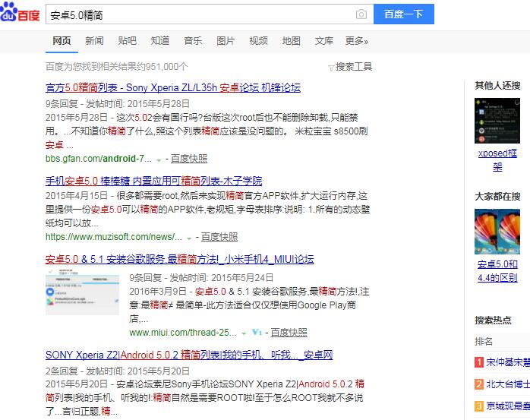This screenshot has width=530, height=420.
Task: Click the orange rank 2 hot search badge
Action: pyautogui.click(x=479, y=384)
